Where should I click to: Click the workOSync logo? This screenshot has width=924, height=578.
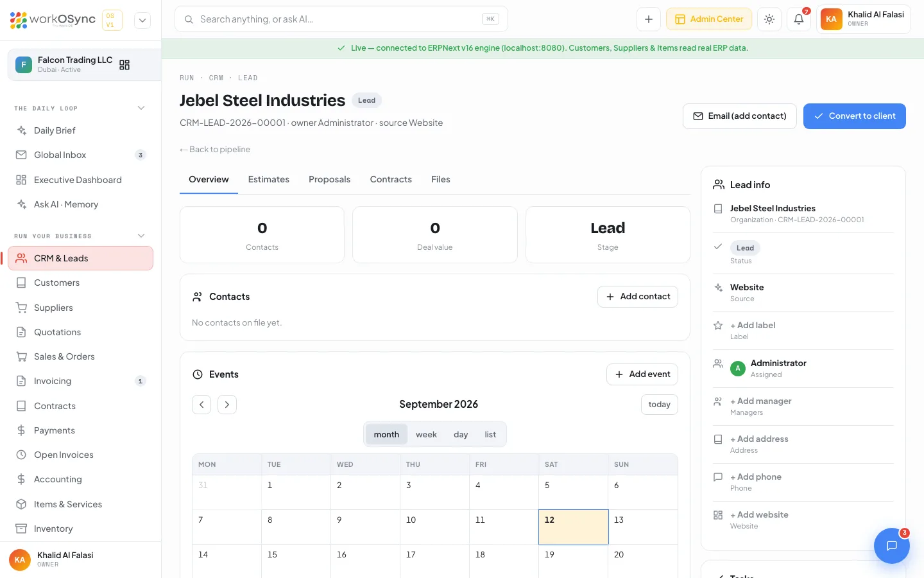(x=53, y=20)
